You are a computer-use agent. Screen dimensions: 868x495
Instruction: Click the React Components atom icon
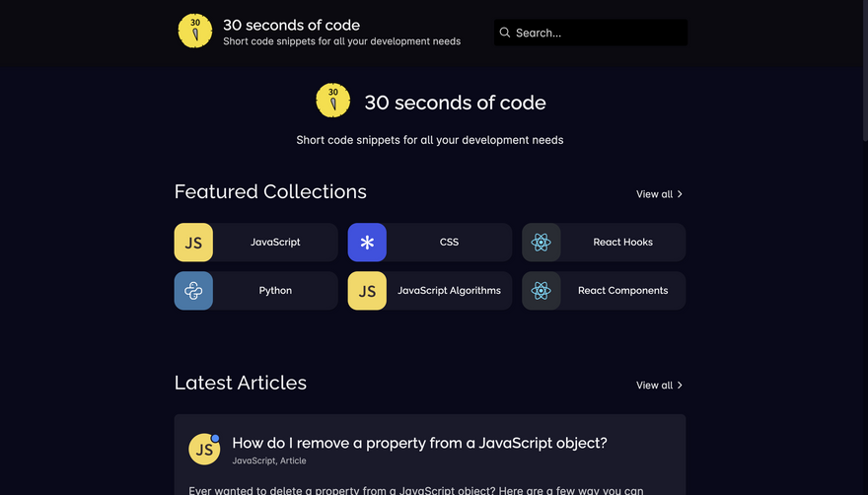pos(541,291)
